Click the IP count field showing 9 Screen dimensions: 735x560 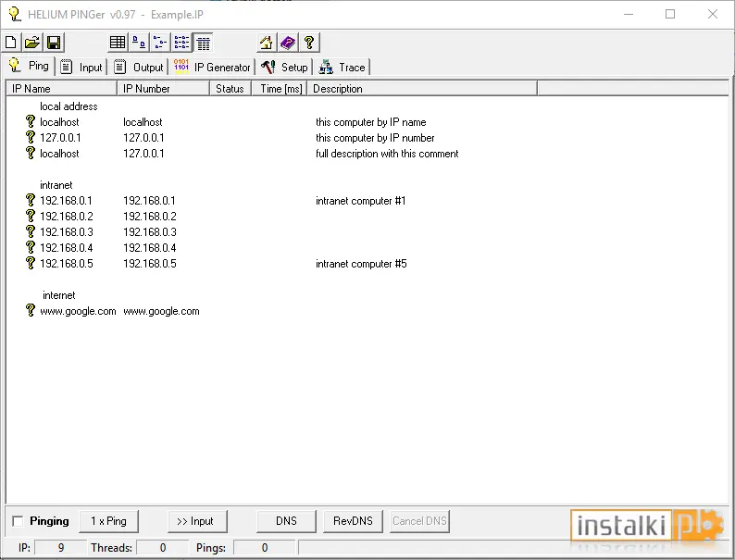pyautogui.click(x=60, y=548)
